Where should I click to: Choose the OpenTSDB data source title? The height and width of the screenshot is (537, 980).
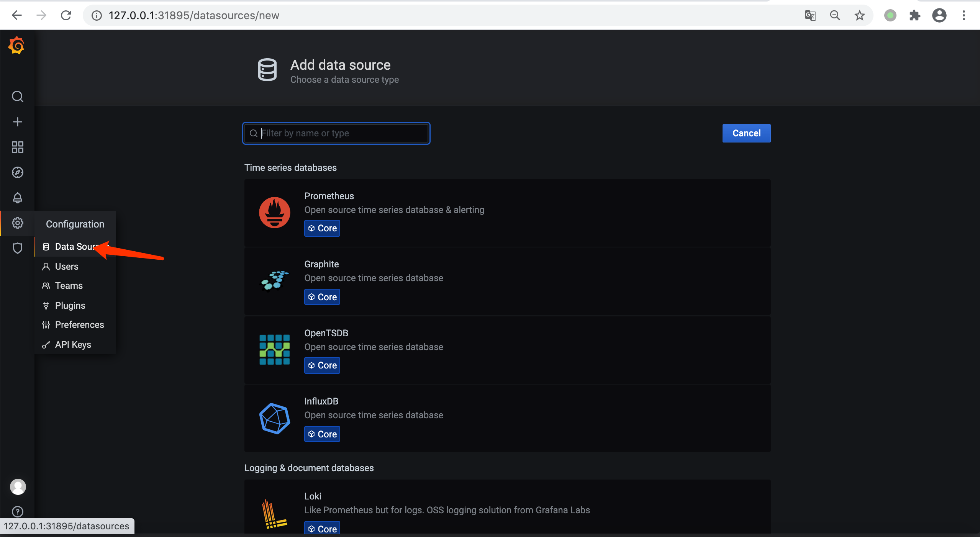click(x=326, y=333)
